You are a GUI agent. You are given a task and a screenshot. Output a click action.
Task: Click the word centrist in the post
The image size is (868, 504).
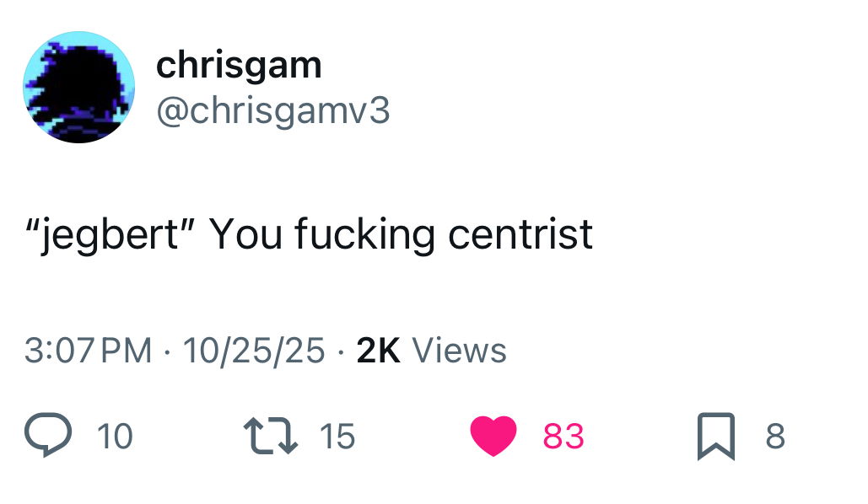520,234
